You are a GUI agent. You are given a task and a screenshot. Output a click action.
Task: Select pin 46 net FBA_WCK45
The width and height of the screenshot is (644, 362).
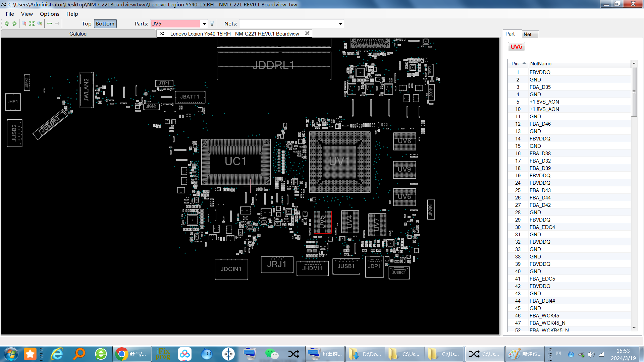[x=569, y=316]
